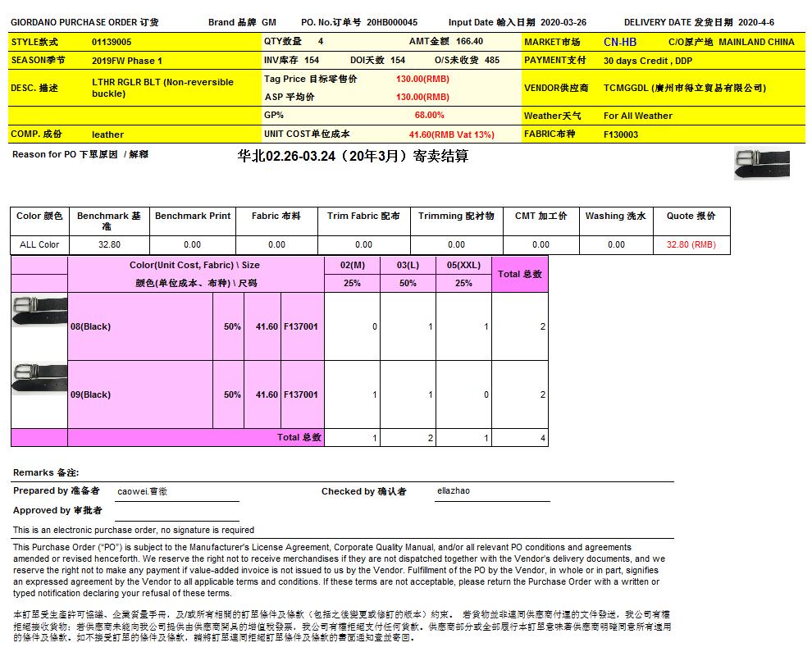Click the empty Approved by signature line
This screenshot has width=812, height=661.
tap(176, 512)
